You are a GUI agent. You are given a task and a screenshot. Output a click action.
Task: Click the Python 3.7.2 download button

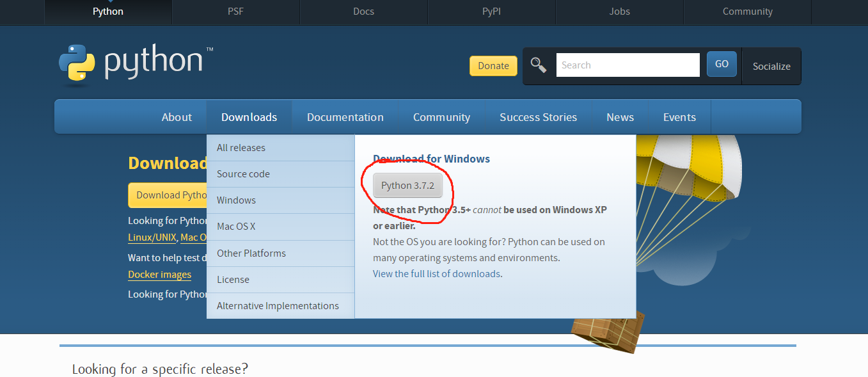[x=407, y=186]
